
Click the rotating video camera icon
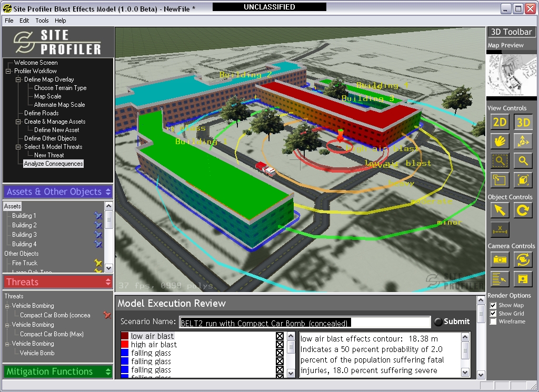point(523,260)
